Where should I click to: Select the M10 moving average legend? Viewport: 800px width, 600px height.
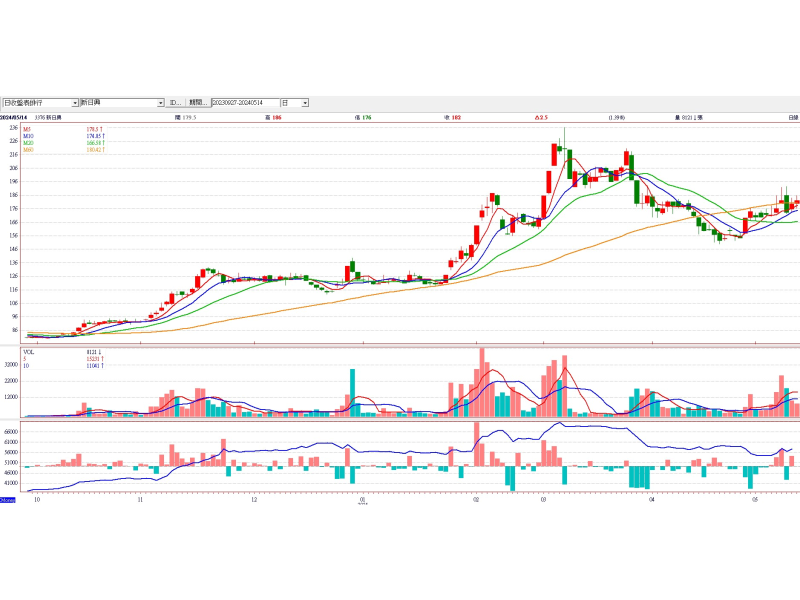click(30, 136)
